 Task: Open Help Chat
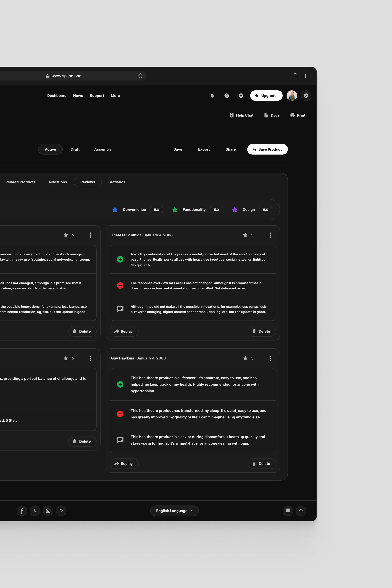(x=241, y=115)
